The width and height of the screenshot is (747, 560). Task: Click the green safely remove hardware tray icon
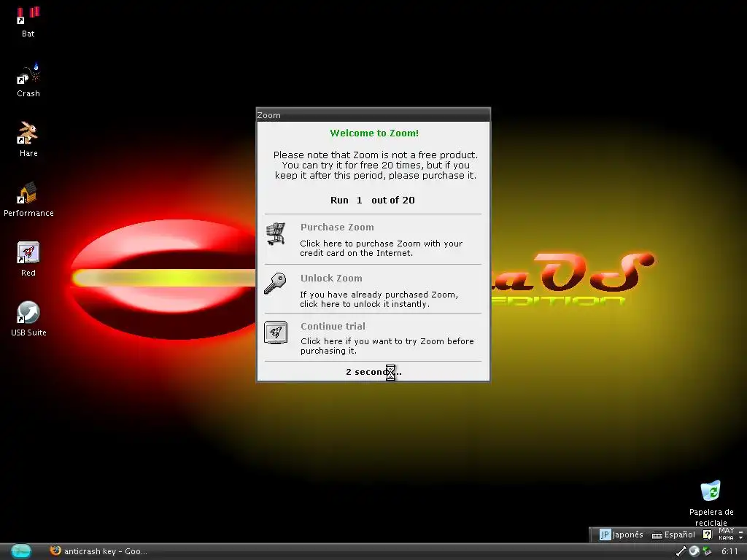pos(708,551)
